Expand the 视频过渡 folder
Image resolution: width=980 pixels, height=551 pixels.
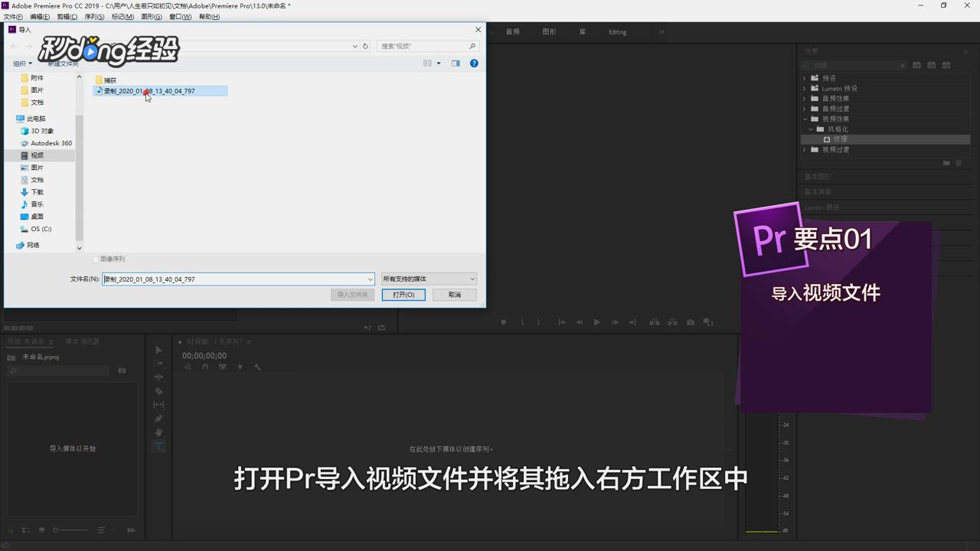(x=805, y=150)
